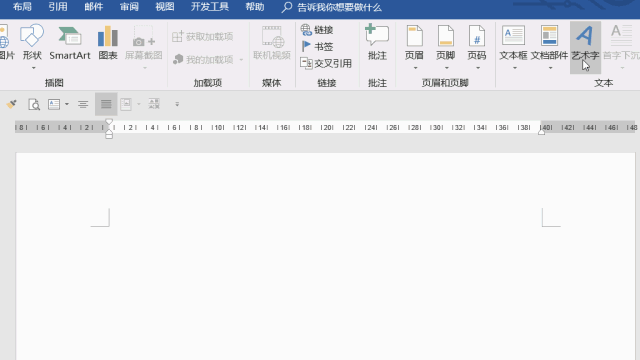This screenshot has height=360, width=640.
Task: Insert a Chart
Action: click(x=108, y=43)
